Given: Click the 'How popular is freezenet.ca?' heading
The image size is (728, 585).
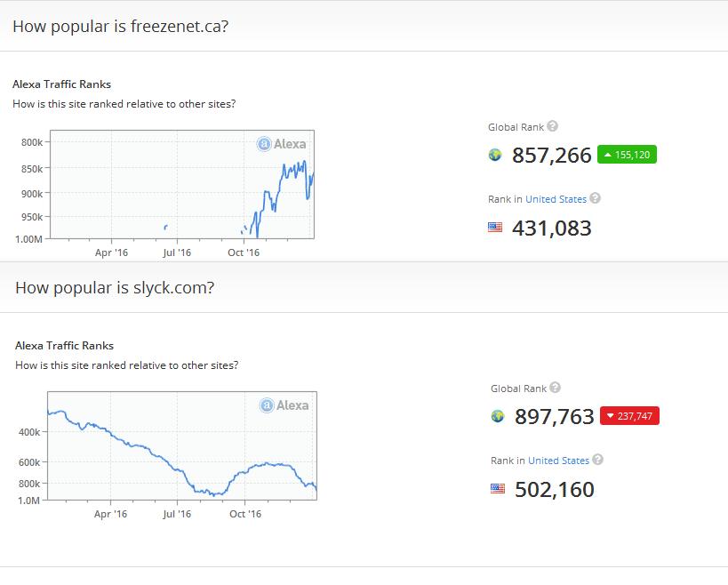Looking at the screenshot, I should (121, 27).
